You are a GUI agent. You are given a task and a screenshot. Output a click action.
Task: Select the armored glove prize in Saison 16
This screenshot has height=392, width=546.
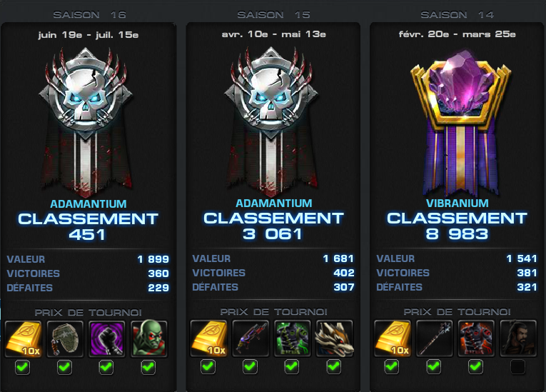(65, 339)
